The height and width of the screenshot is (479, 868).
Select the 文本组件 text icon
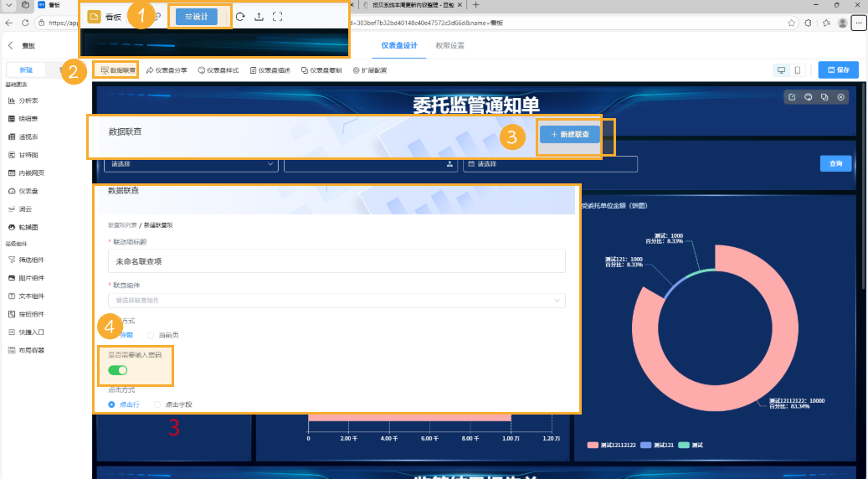pyautogui.click(x=12, y=296)
